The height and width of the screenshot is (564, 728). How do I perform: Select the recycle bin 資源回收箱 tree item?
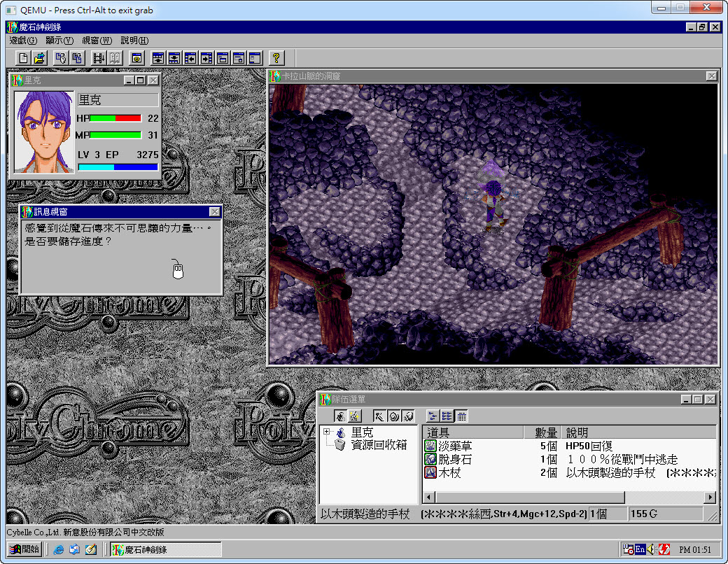378,445
